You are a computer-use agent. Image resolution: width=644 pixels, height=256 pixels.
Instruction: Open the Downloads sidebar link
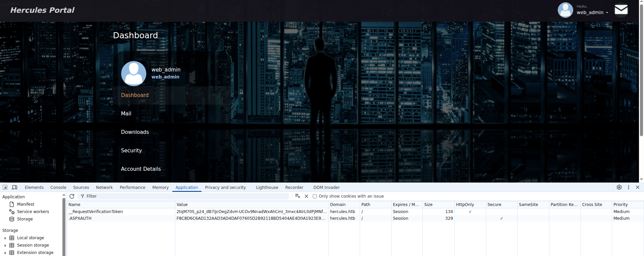point(135,132)
